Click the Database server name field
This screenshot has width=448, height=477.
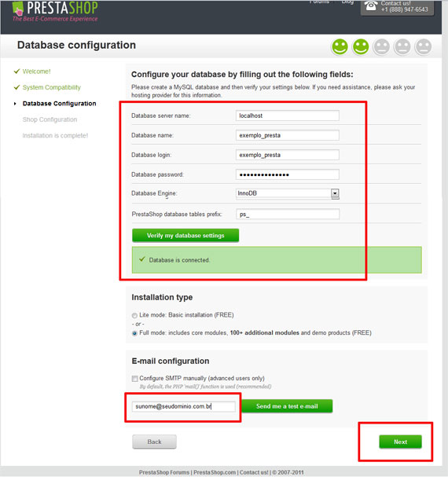(288, 116)
